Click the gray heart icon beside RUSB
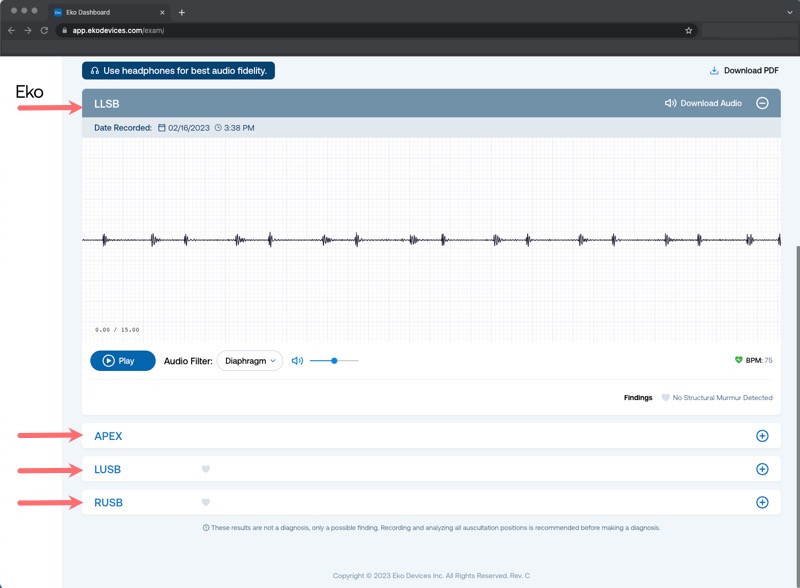The height and width of the screenshot is (588, 800). coord(206,502)
